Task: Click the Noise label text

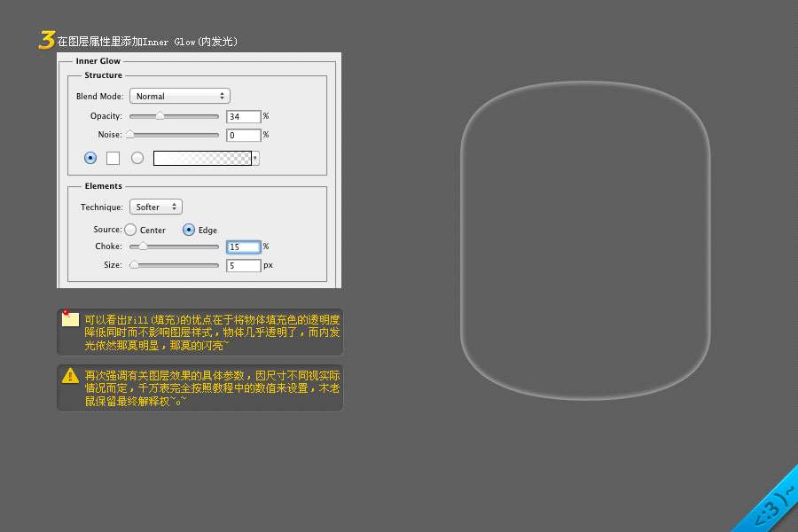Action: pyautogui.click(x=110, y=135)
